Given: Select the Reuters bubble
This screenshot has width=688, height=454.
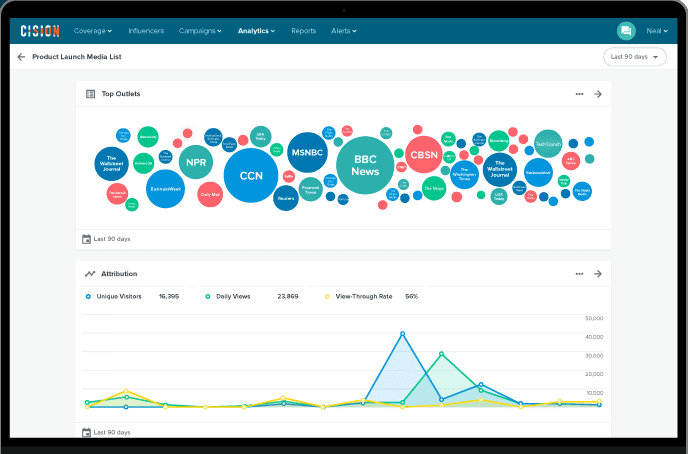Looking at the screenshot, I should tap(286, 198).
